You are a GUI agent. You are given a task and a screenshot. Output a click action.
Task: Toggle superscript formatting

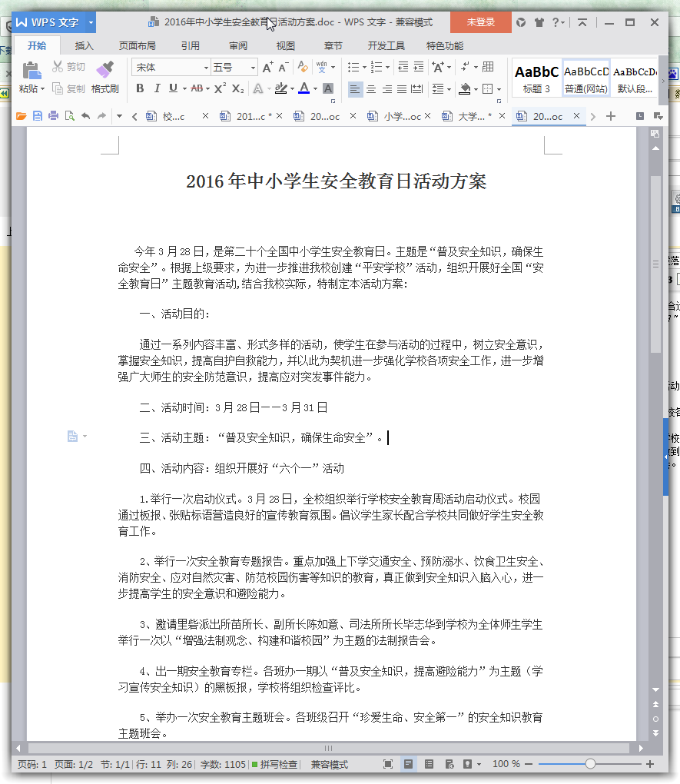(x=220, y=89)
